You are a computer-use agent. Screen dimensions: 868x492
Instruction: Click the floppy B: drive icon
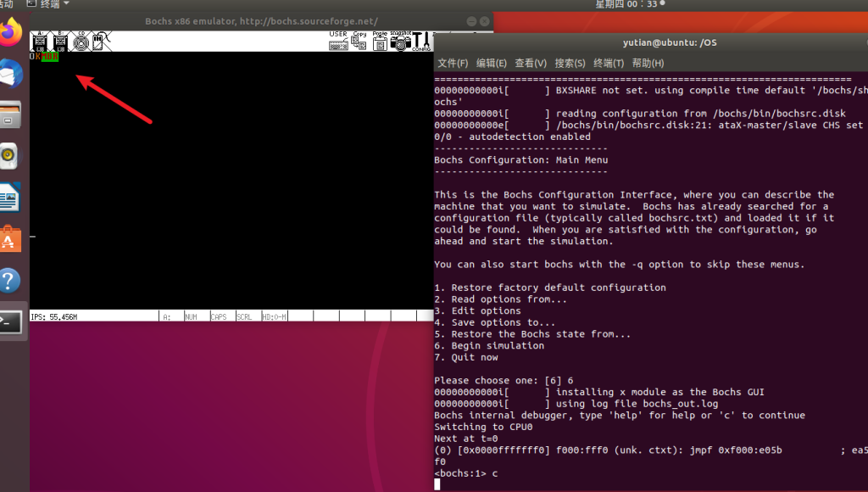(60, 41)
